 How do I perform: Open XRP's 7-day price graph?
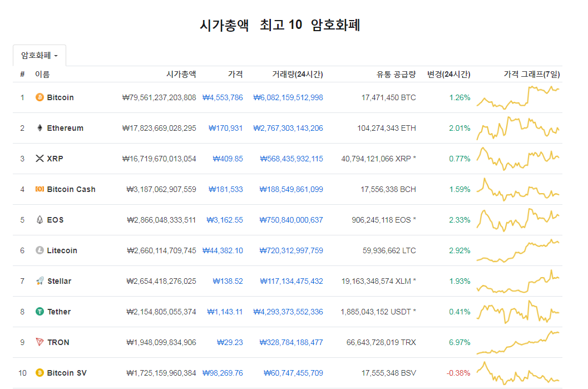point(518,159)
